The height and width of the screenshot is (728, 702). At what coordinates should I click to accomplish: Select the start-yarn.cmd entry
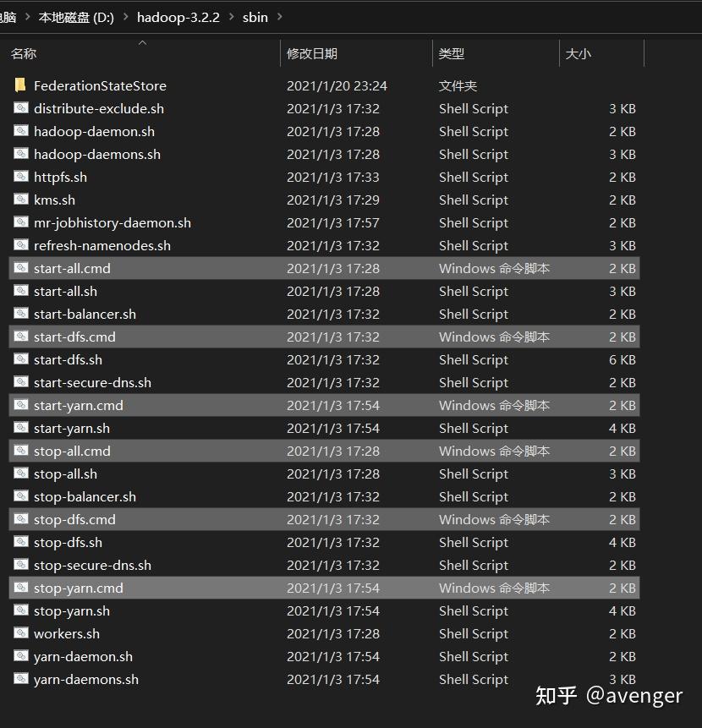(78, 405)
